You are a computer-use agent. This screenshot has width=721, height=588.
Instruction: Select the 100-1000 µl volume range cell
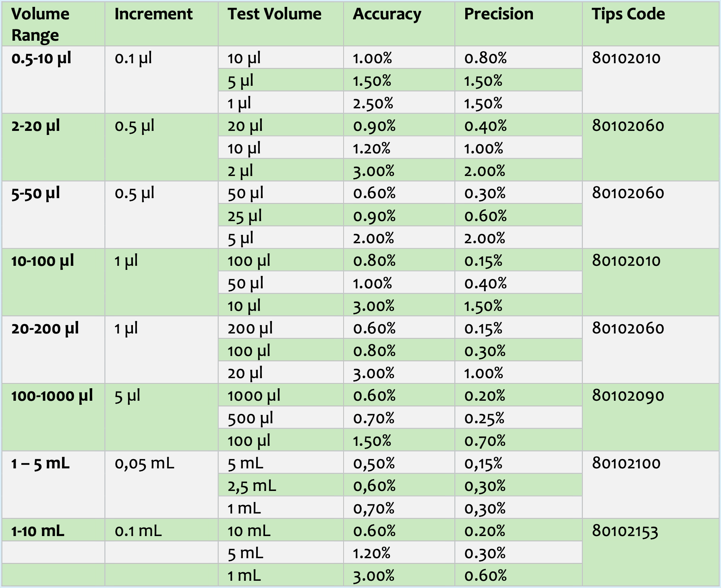(x=53, y=417)
